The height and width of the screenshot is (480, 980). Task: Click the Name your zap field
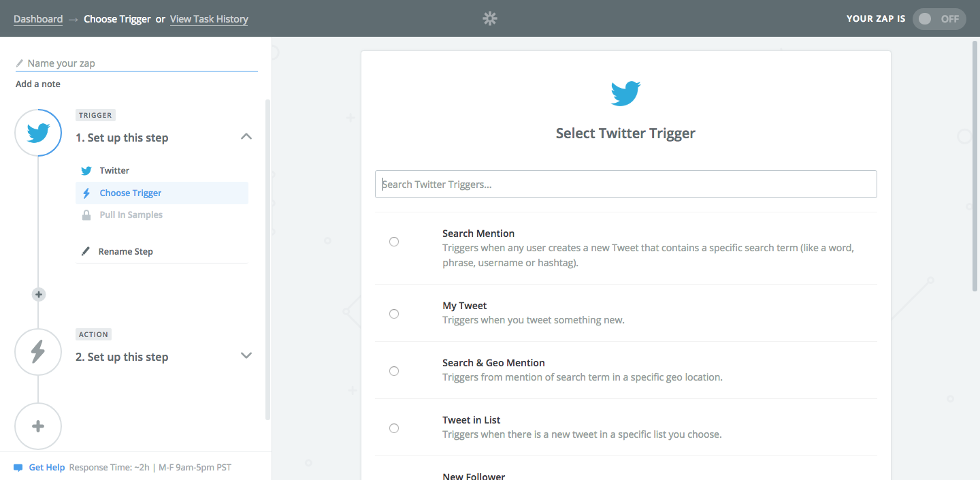140,63
